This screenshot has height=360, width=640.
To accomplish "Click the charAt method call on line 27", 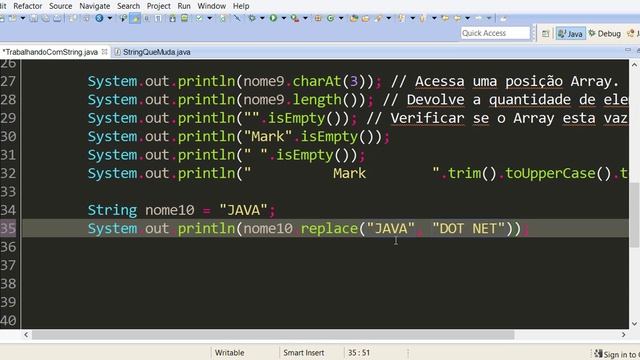I will (317, 81).
